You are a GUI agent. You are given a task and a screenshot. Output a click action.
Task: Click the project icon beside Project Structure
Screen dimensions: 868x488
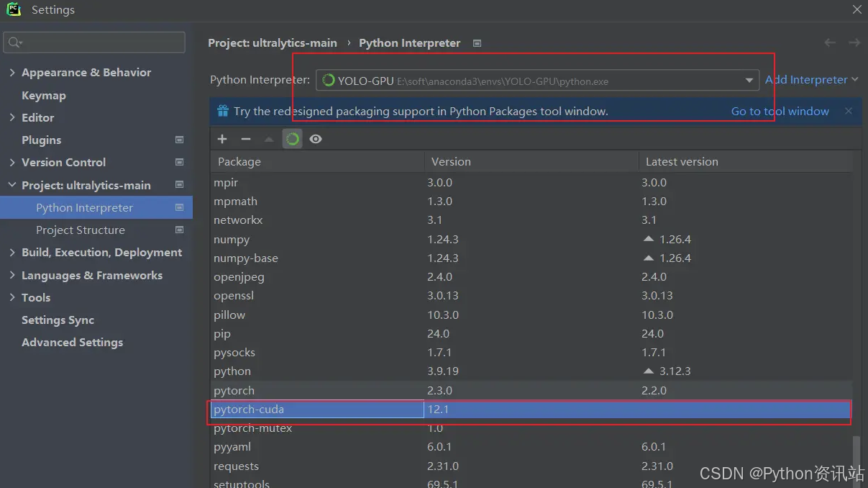[180, 230]
